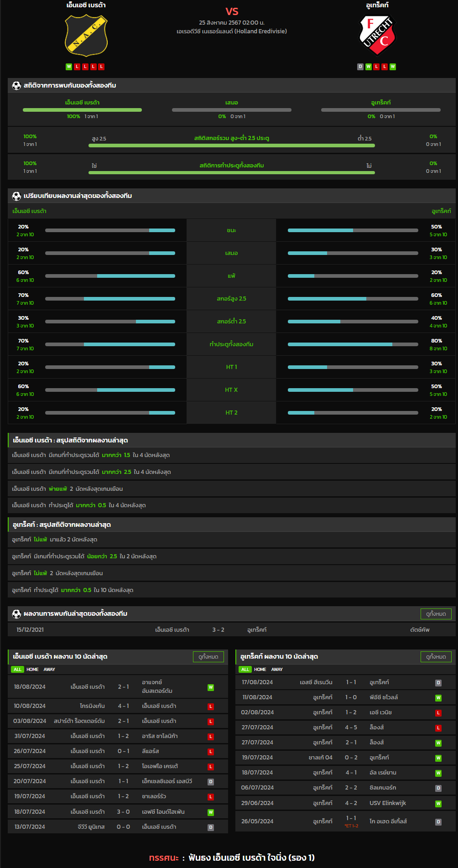
Task: Click the D badge for 26/05/2024 Utrecht match
Action: (x=438, y=822)
